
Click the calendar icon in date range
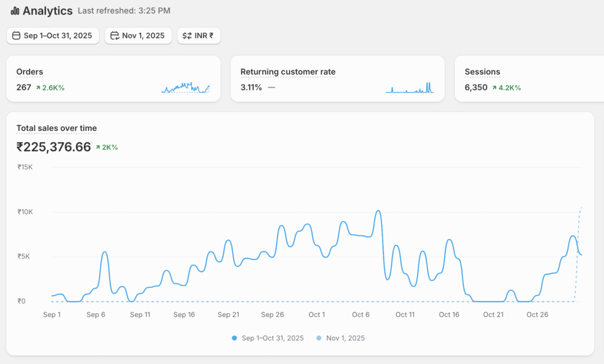(16, 36)
